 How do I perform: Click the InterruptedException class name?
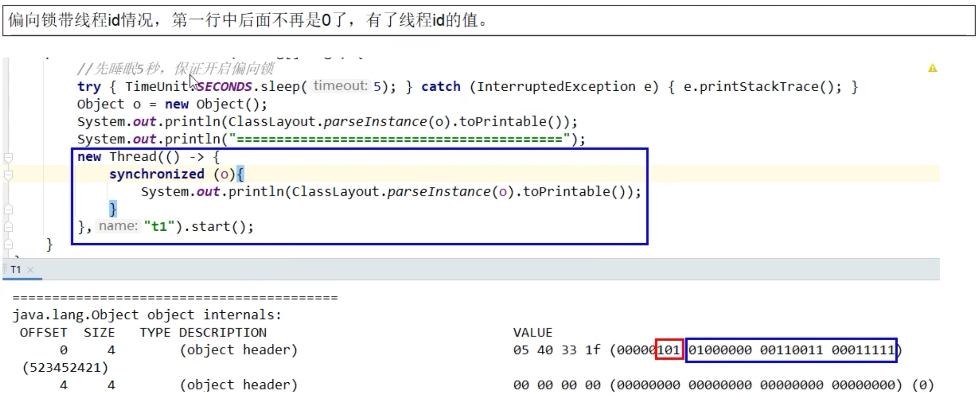(556, 87)
